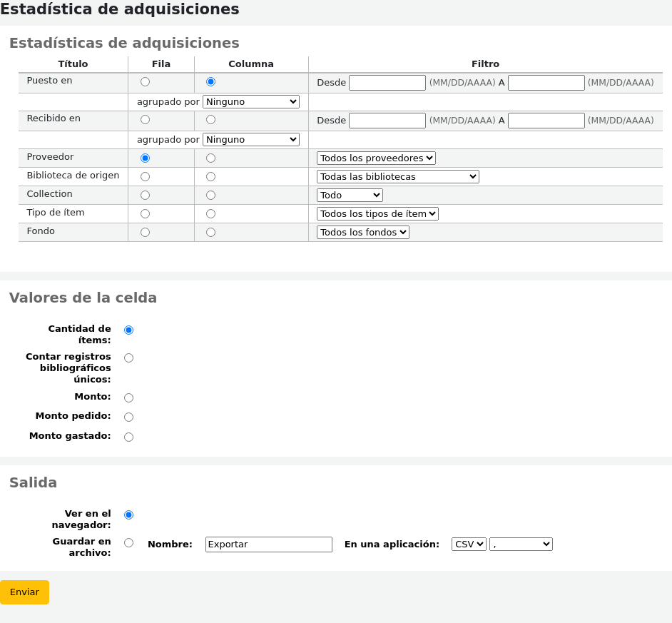Open Todos los fondos dropdown
The image size is (672, 623).
(363, 233)
